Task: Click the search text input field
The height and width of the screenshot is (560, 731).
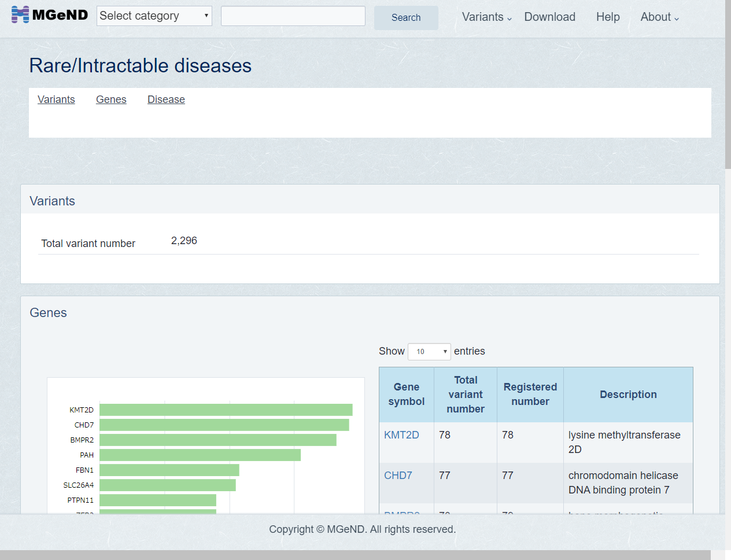Action: (x=293, y=16)
